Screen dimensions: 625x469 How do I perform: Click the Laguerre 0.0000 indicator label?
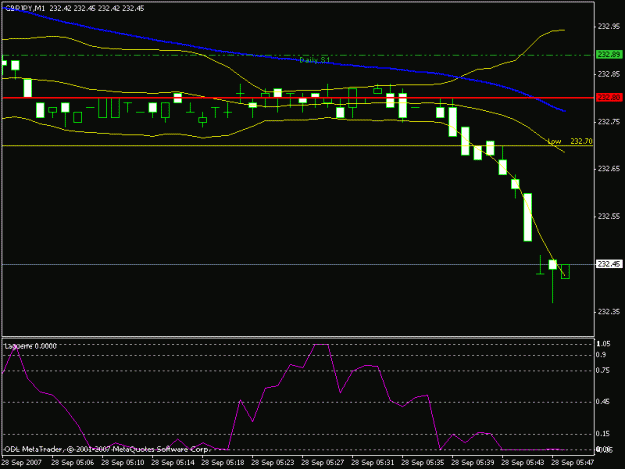31,346
